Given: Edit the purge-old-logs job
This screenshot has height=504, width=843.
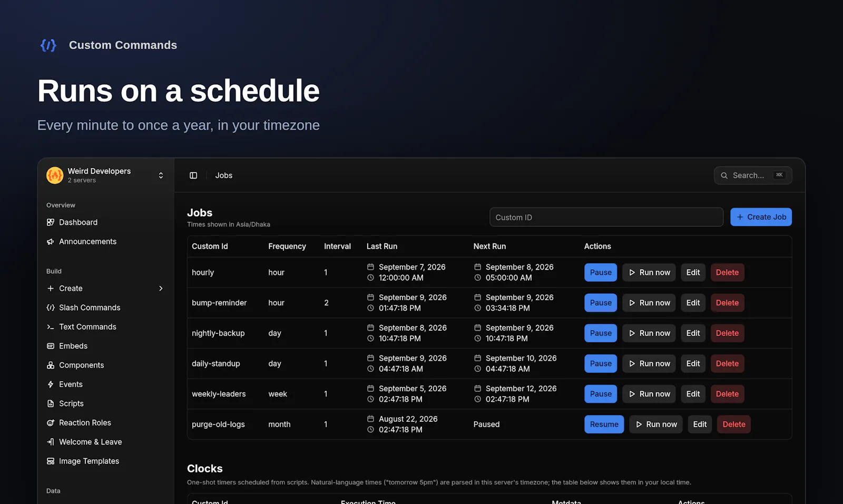Looking at the screenshot, I should (700, 424).
